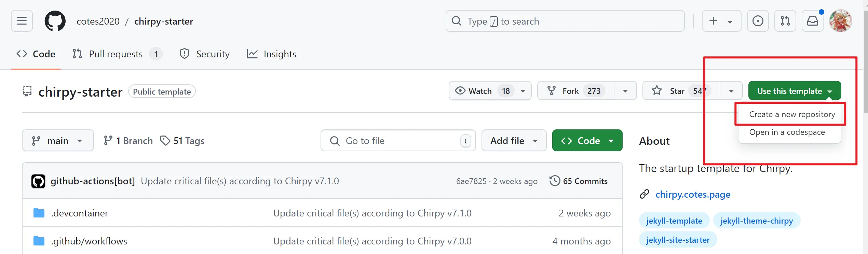Select Create a new repository option
The width and height of the screenshot is (868, 254).
[x=792, y=114]
